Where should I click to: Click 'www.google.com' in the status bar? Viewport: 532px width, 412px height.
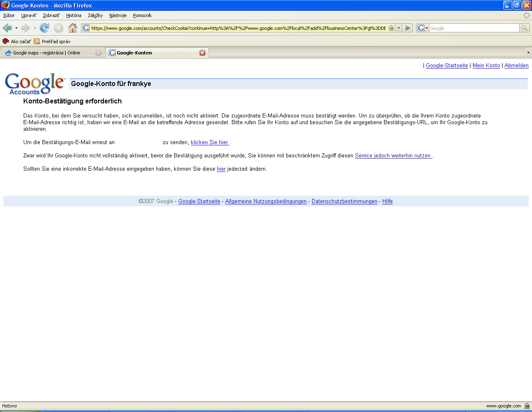(x=503, y=406)
